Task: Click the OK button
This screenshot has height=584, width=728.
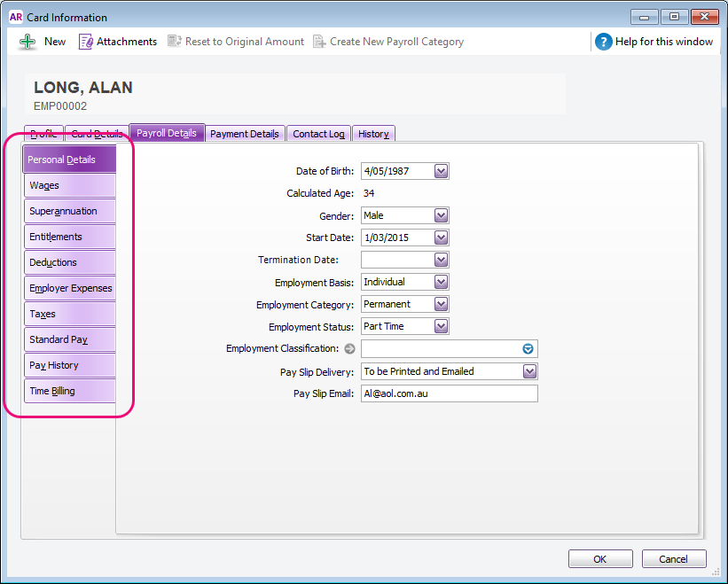Action: [x=600, y=558]
